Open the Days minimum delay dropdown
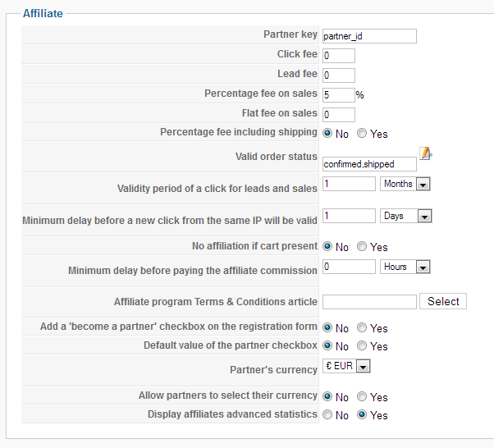Viewport: 494px width, 448px height. [406, 217]
